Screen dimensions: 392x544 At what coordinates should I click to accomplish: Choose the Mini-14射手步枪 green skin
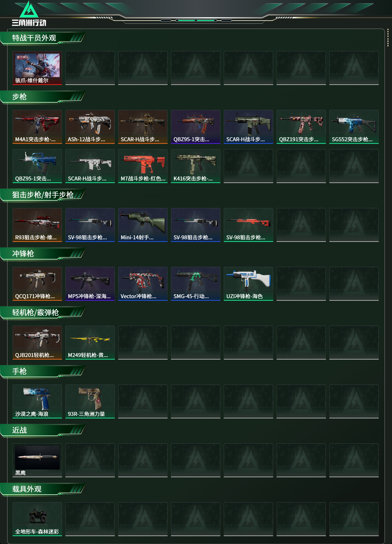[x=143, y=225]
